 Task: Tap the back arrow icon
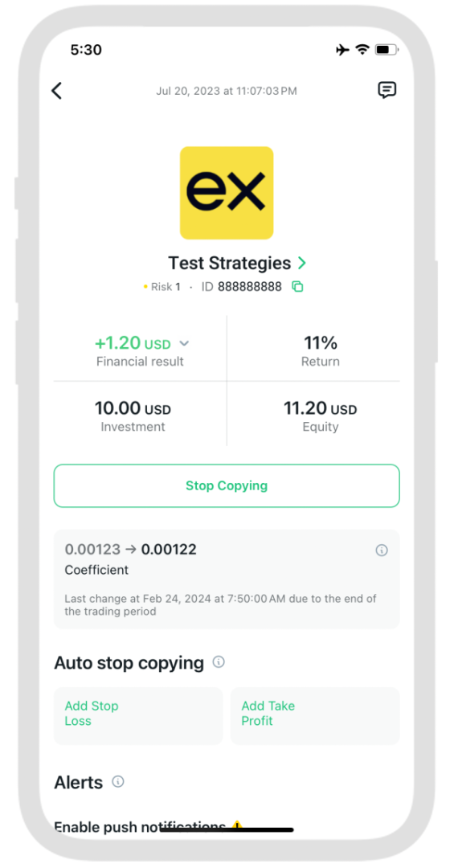pyautogui.click(x=56, y=91)
